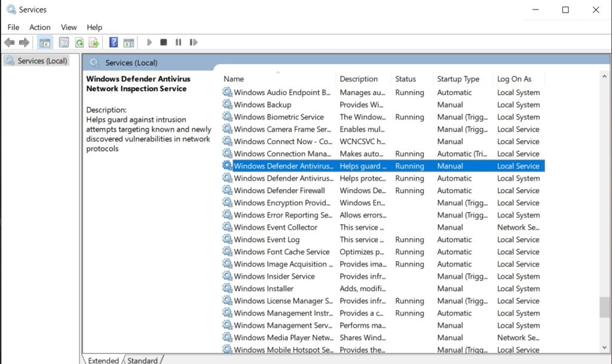612x364 pixels.
Task: Stop the selected service using the stop icon
Action: pos(163,42)
